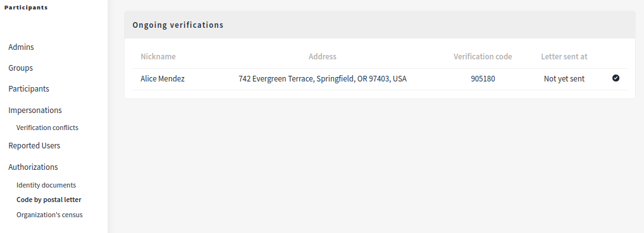Open the Admins section
The image size is (644, 233).
[21, 47]
